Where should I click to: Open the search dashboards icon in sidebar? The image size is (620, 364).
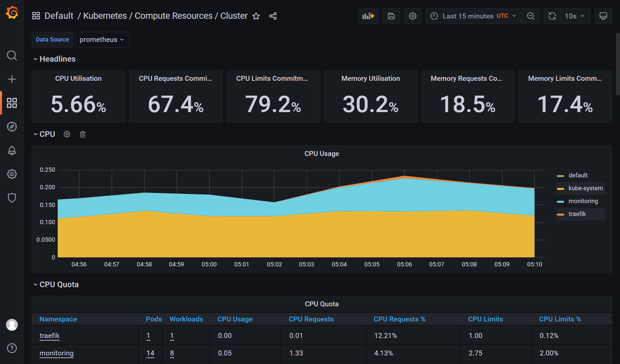click(x=12, y=55)
